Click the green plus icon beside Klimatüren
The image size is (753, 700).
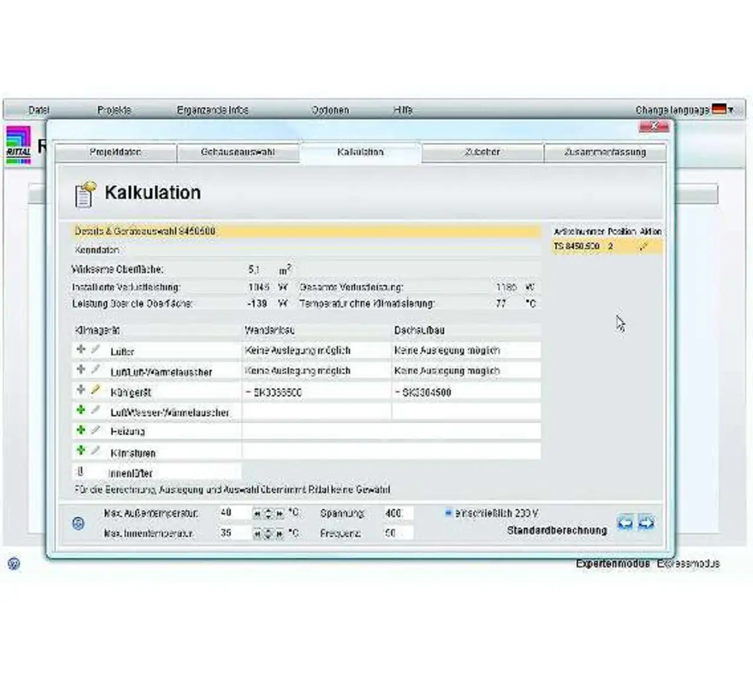(81, 451)
